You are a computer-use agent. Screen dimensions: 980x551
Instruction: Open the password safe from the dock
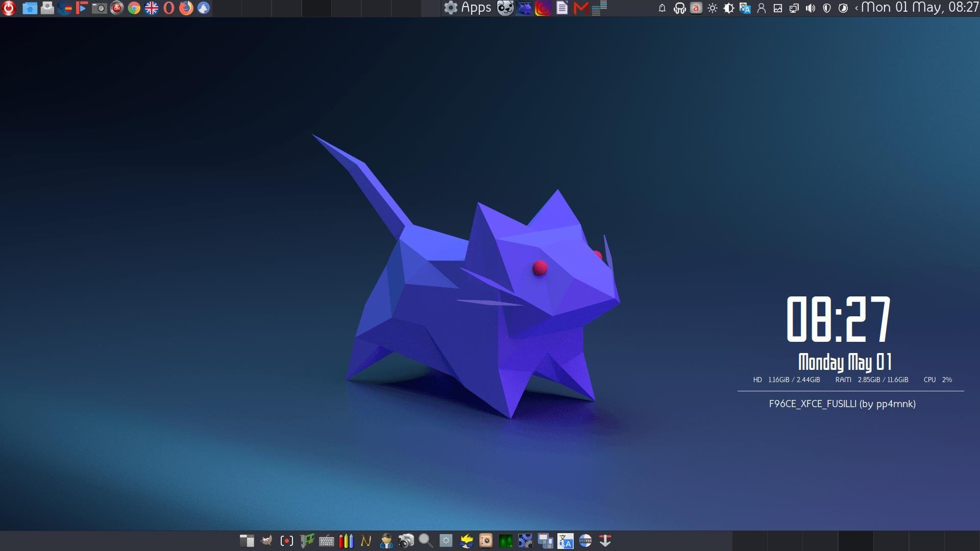(x=485, y=541)
